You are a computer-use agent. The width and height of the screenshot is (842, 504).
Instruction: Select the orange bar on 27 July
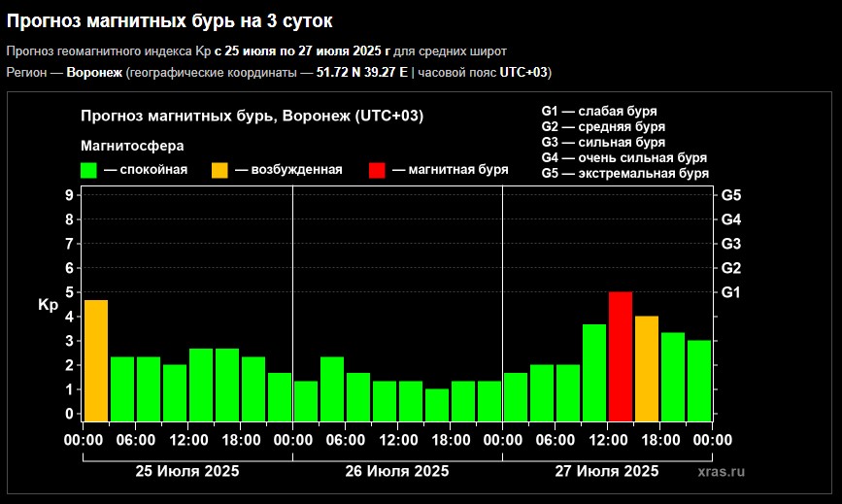point(646,368)
